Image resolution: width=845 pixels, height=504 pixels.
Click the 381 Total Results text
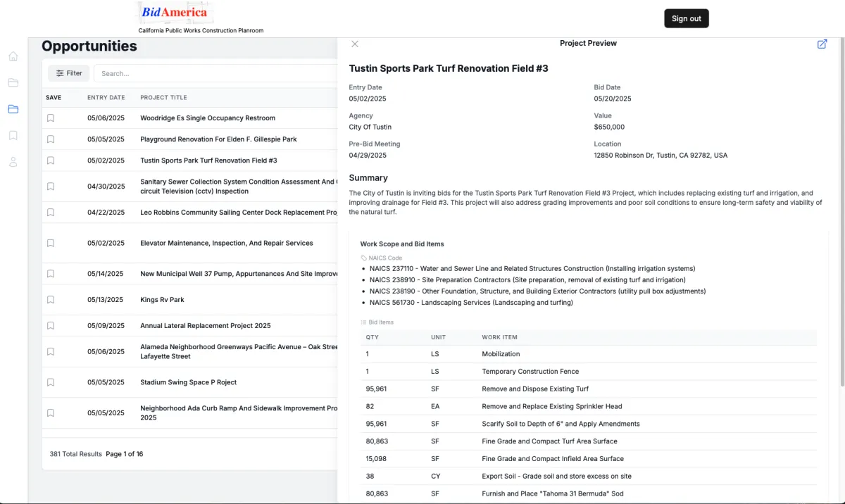pyautogui.click(x=76, y=454)
